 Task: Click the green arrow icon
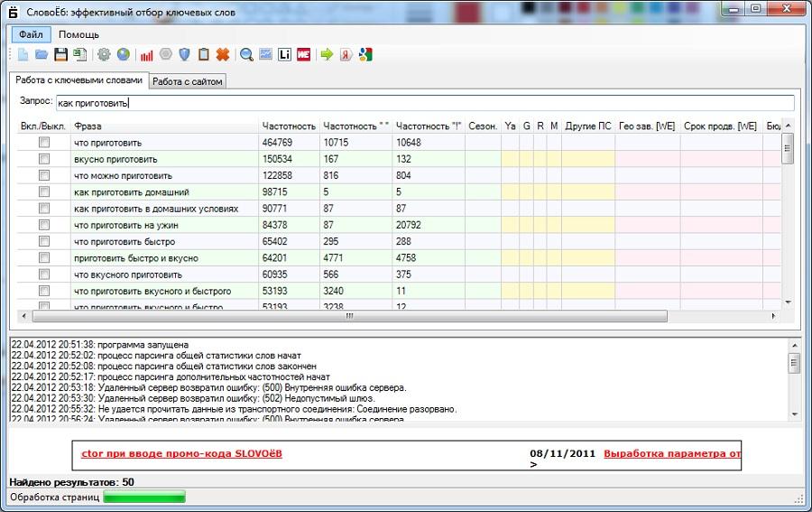click(x=327, y=54)
